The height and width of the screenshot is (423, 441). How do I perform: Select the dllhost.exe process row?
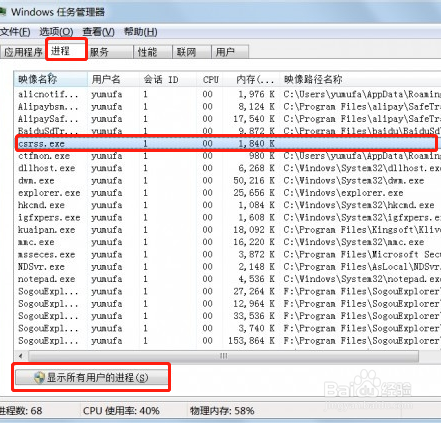pos(228,168)
